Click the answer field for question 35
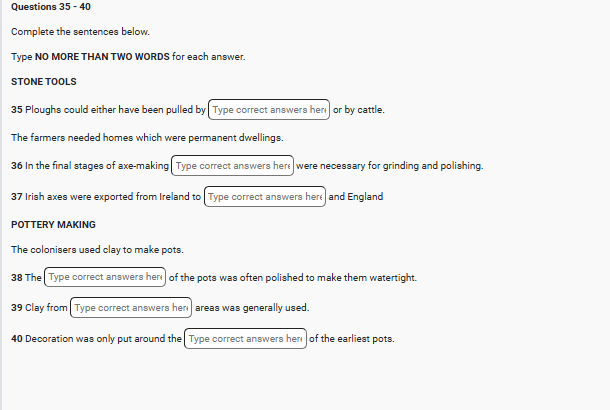Screen dimensions: 610x410 click(x=269, y=109)
